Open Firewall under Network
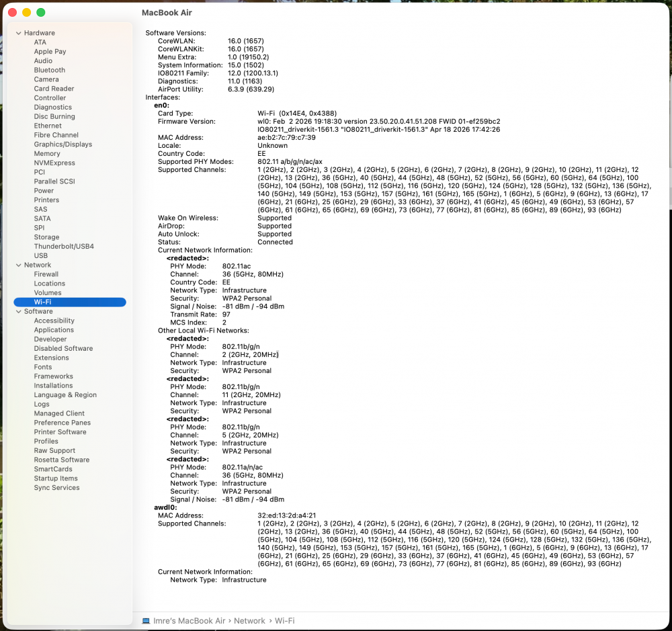The width and height of the screenshot is (672, 631). [46, 274]
